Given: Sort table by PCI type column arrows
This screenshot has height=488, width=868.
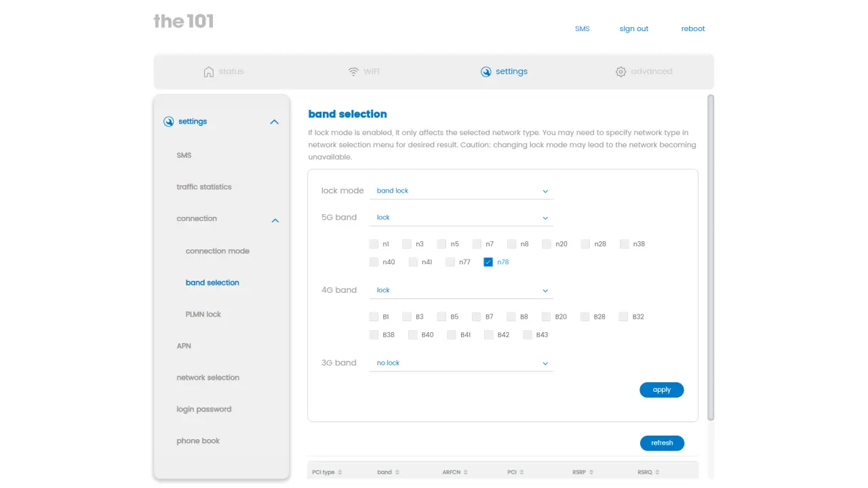Looking at the screenshot, I should coord(340,472).
